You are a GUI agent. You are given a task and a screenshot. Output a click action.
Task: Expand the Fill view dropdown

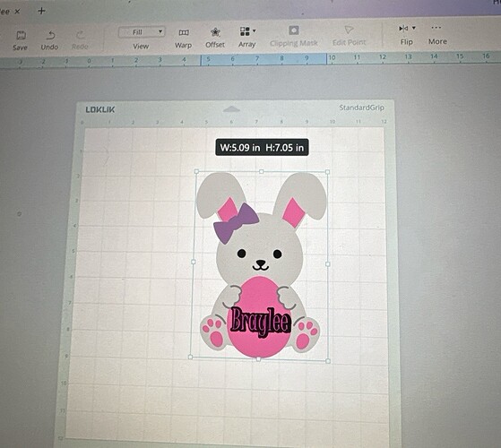142,32
